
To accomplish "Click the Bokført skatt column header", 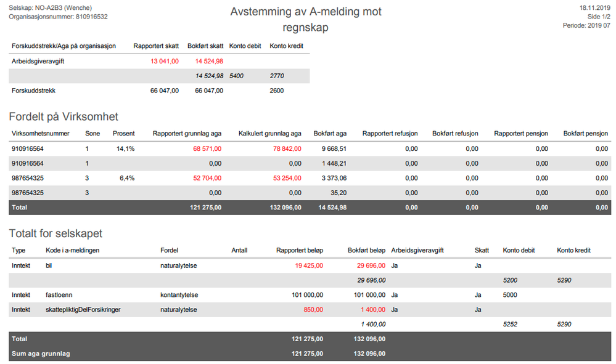I will click(x=205, y=46).
